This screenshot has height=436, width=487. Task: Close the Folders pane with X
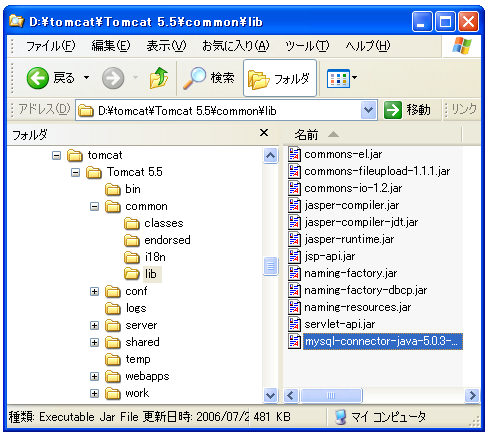tap(264, 133)
